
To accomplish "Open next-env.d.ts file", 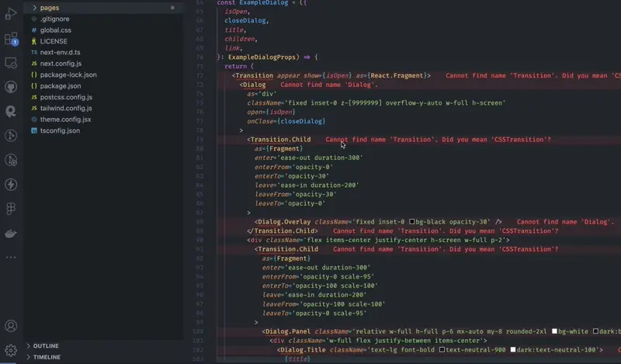I will click(60, 52).
